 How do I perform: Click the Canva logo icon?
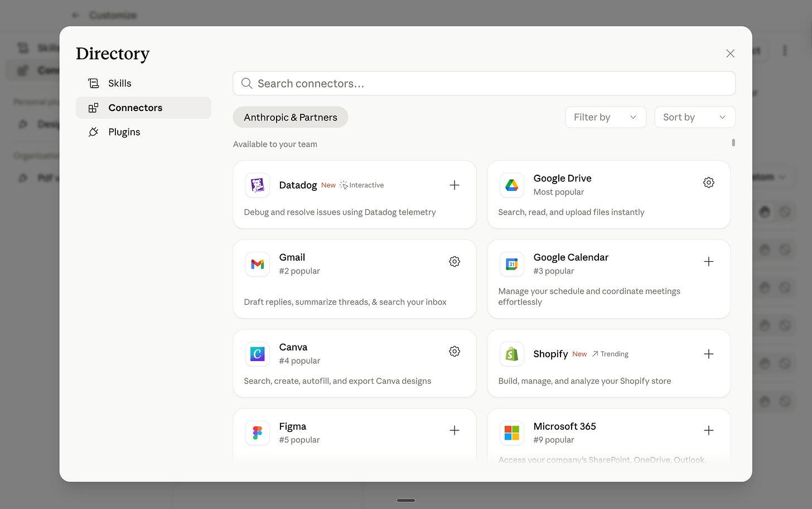coord(258,354)
